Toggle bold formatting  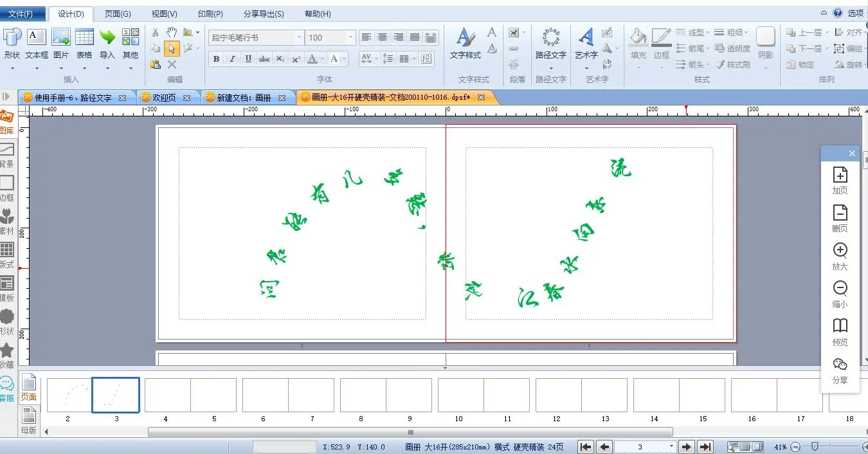click(x=216, y=59)
